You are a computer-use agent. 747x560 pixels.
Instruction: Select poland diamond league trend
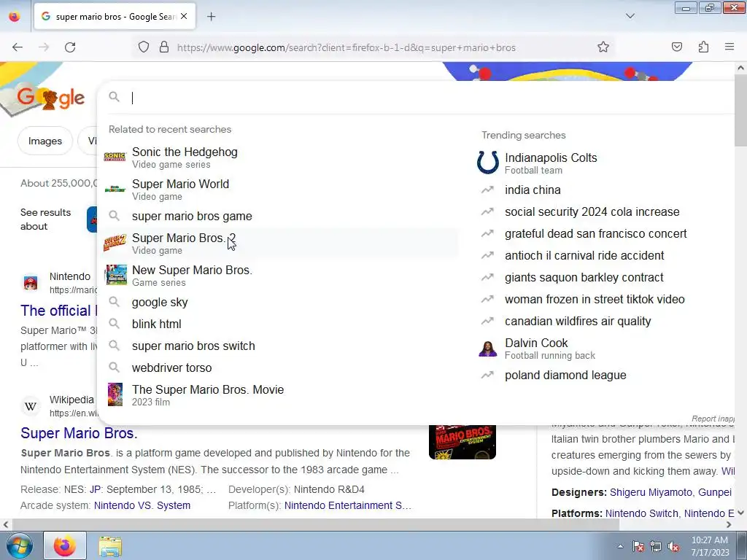coord(605,376)
